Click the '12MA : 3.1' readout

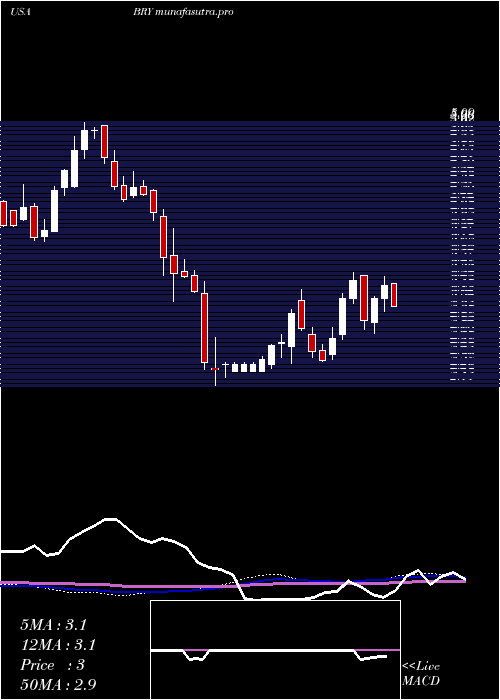click(x=58, y=645)
